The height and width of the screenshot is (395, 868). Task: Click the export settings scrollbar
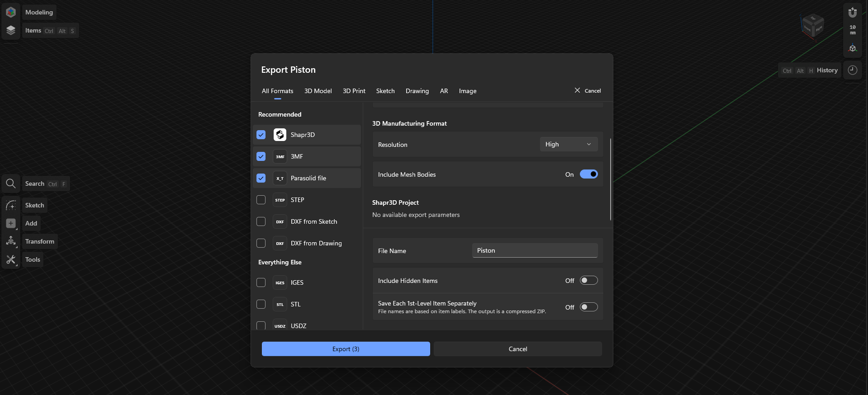(x=611, y=179)
